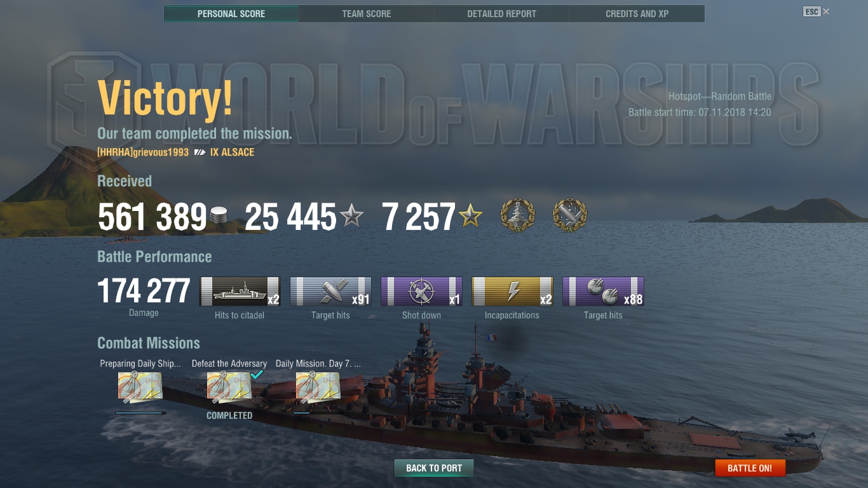The width and height of the screenshot is (868, 488).
Task: Open the Credits and XP tab
Action: pos(637,14)
